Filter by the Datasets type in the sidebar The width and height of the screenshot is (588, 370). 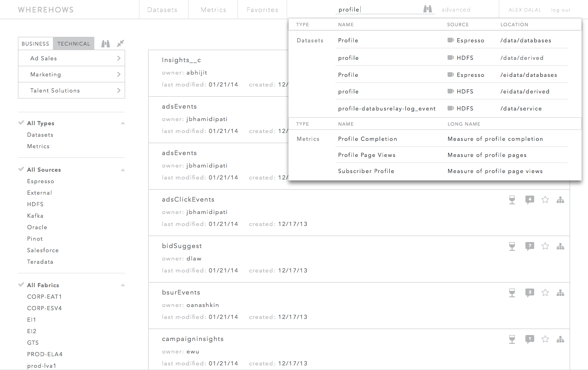40,135
